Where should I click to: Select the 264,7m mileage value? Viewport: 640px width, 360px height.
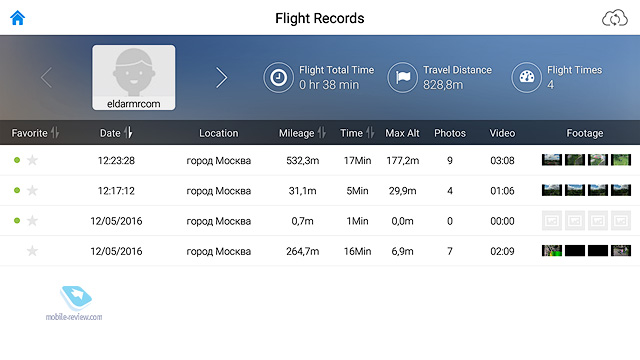pos(302,251)
